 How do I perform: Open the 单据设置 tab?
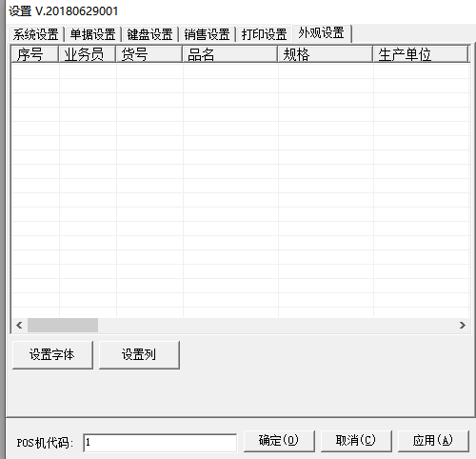pos(92,34)
